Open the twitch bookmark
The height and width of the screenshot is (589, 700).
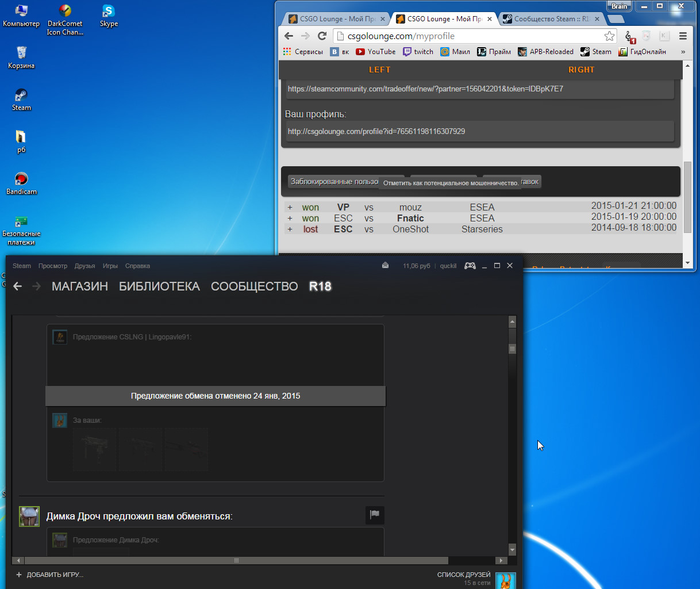tap(418, 52)
